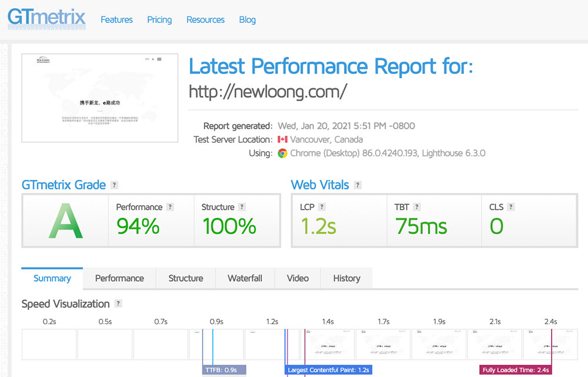The image size is (588, 377).
Task: Switch to the Performance tab
Action: [119, 278]
